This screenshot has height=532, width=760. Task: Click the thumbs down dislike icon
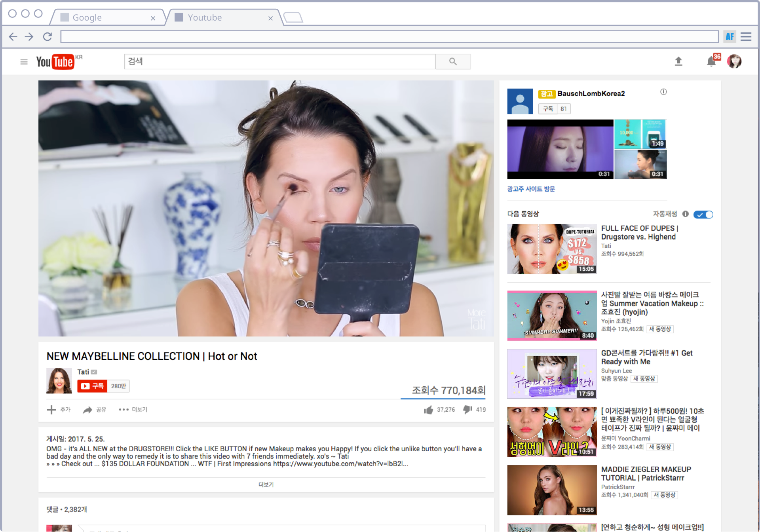coord(467,409)
